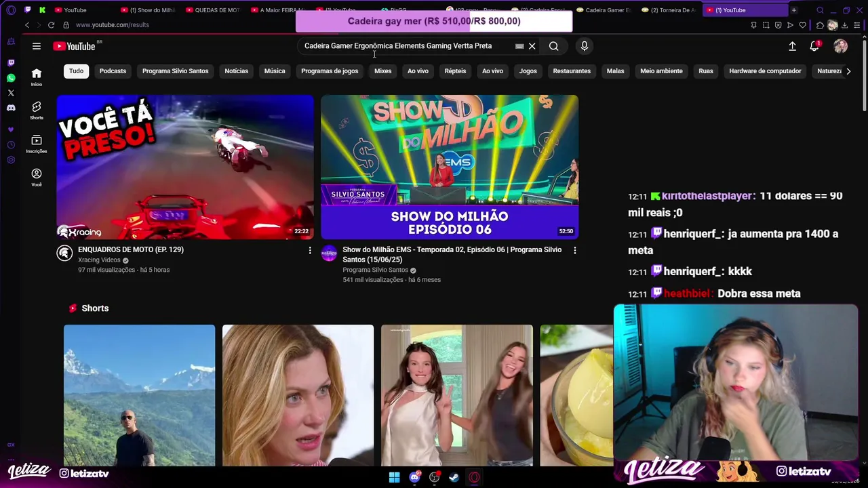Switch to the Show do Milhã browser tab

[148, 10]
